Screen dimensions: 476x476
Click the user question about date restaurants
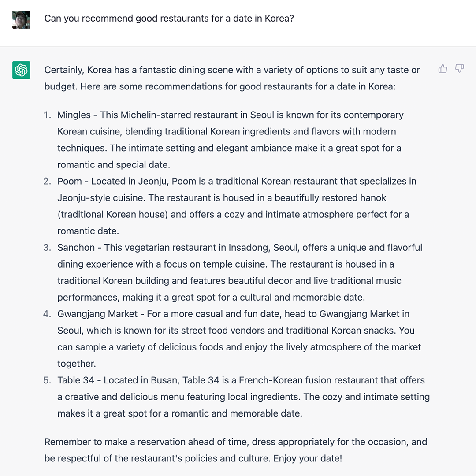169,18
